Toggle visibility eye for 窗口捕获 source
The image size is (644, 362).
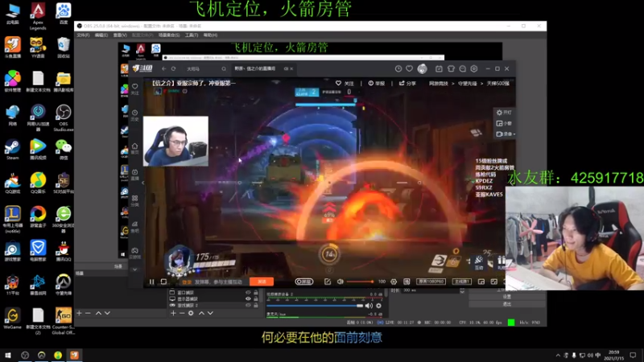click(248, 293)
